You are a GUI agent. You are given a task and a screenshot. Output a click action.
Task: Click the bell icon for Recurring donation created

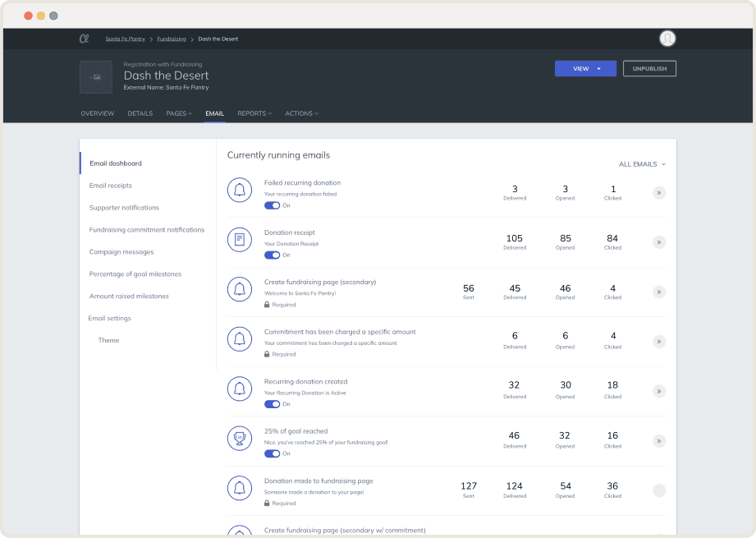click(240, 389)
